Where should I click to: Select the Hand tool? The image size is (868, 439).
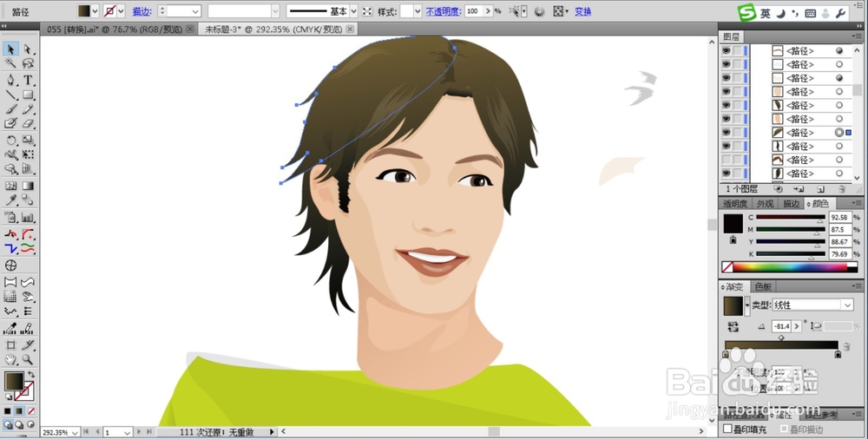click(x=10, y=359)
